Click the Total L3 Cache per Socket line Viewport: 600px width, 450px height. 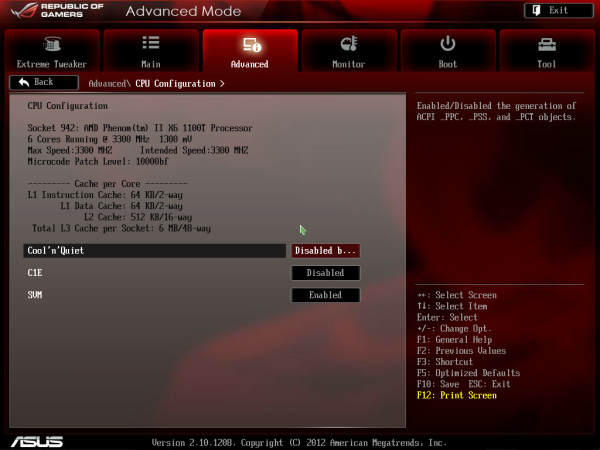click(121, 228)
